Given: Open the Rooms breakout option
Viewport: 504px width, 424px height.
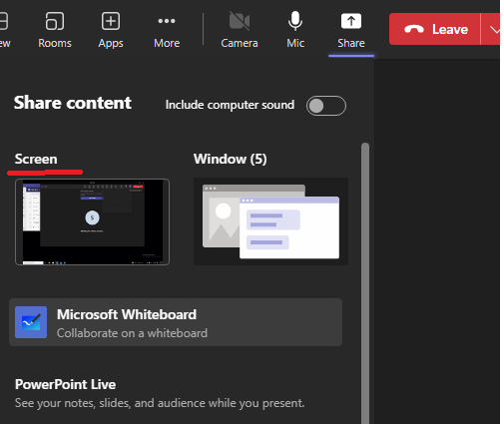Looking at the screenshot, I should tap(55, 30).
